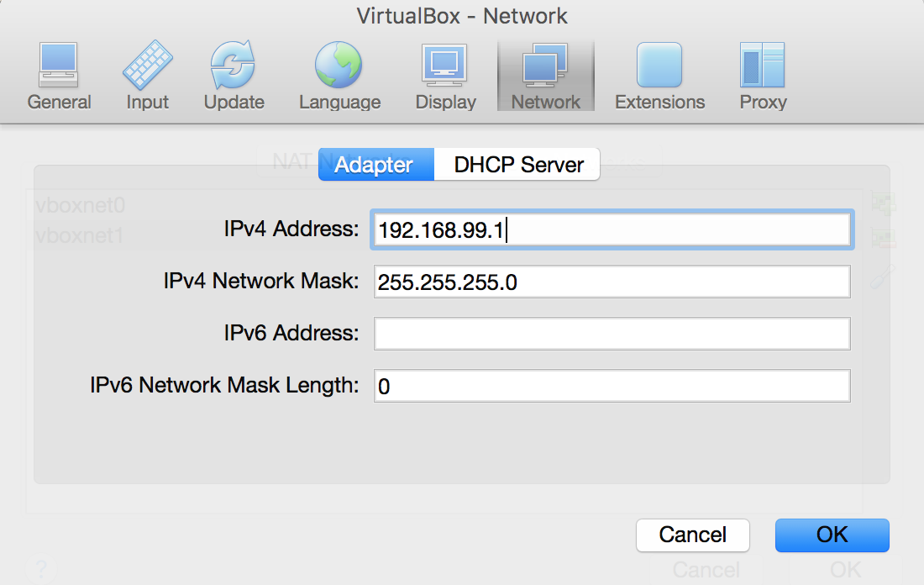Open the Display preferences icon
Screen dimensions: 924x585
point(445,76)
